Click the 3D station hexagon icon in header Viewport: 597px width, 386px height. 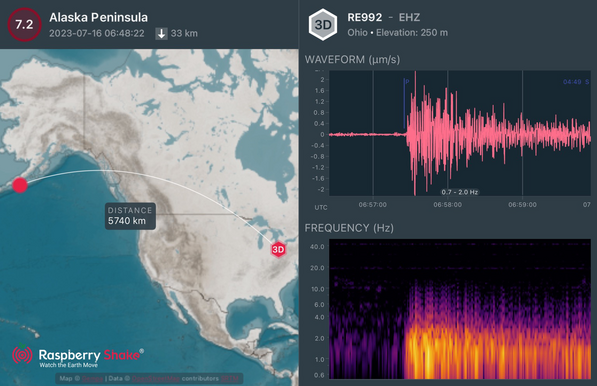point(323,25)
